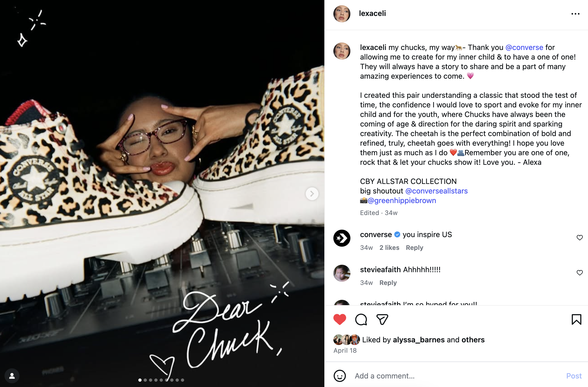Image resolution: width=588 pixels, height=387 pixels.
Task: Jump to second carousel dot
Action: pos(145,380)
